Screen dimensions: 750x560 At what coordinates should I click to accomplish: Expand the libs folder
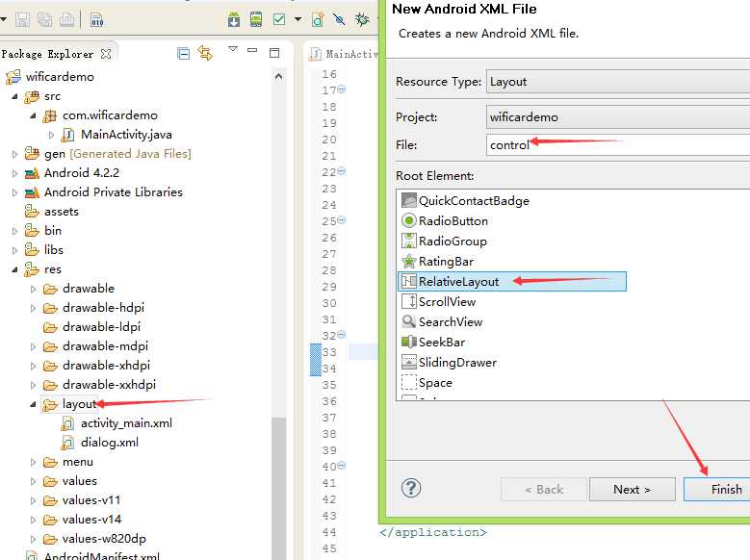pos(14,250)
